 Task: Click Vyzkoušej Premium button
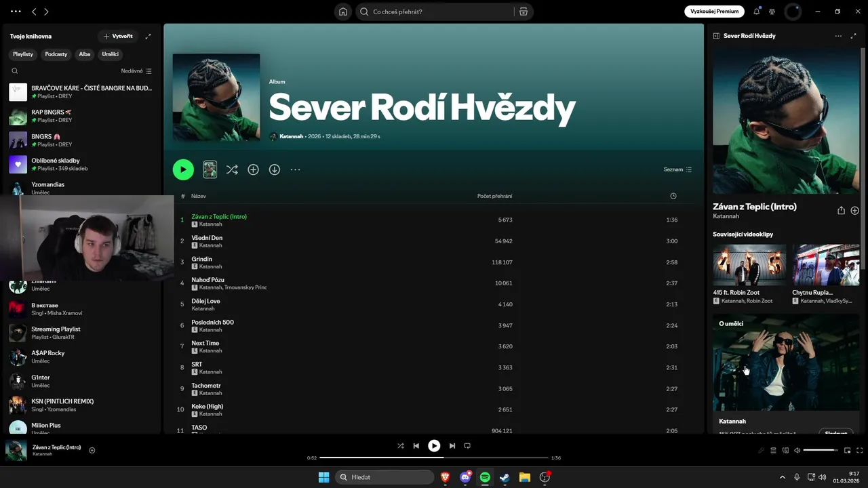(x=715, y=12)
